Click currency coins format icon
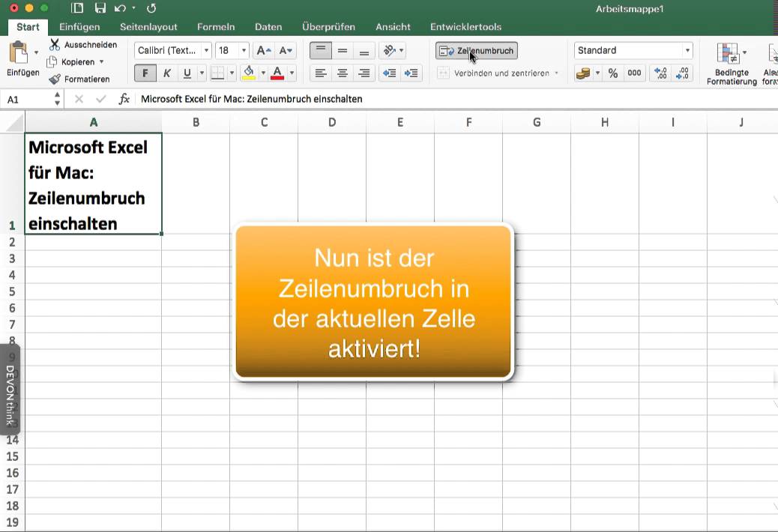Viewport: 778px width, 532px height. click(583, 73)
